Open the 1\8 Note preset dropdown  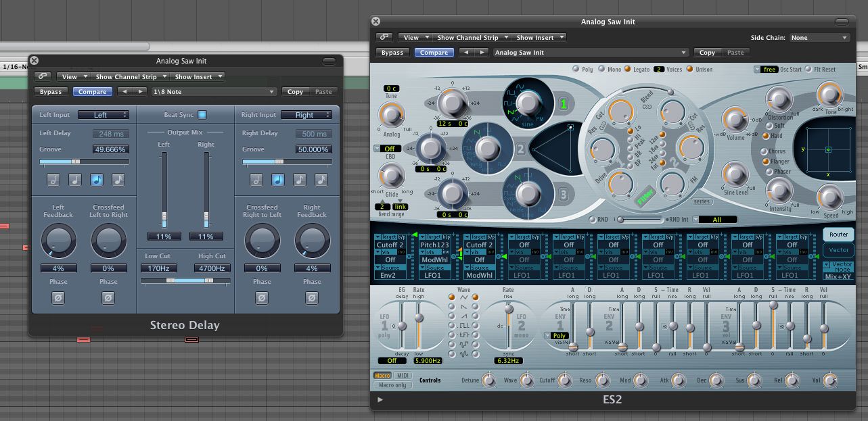(x=214, y=92)
